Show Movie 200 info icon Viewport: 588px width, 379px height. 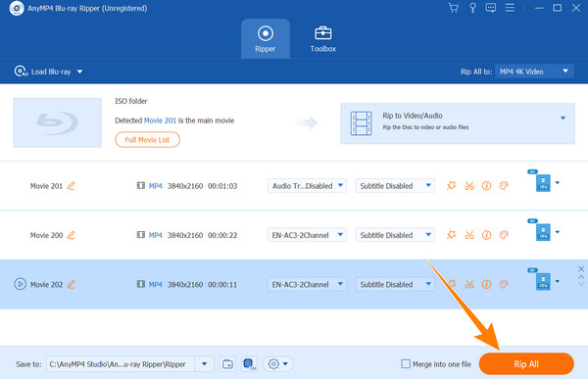(486, 235)
